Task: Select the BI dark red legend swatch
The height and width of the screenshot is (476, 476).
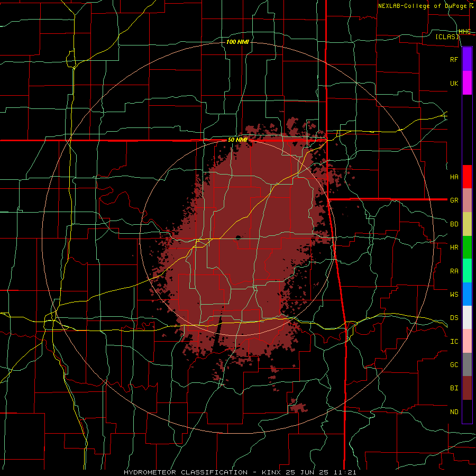Action: pyautogui.click(x=467, y=388)
